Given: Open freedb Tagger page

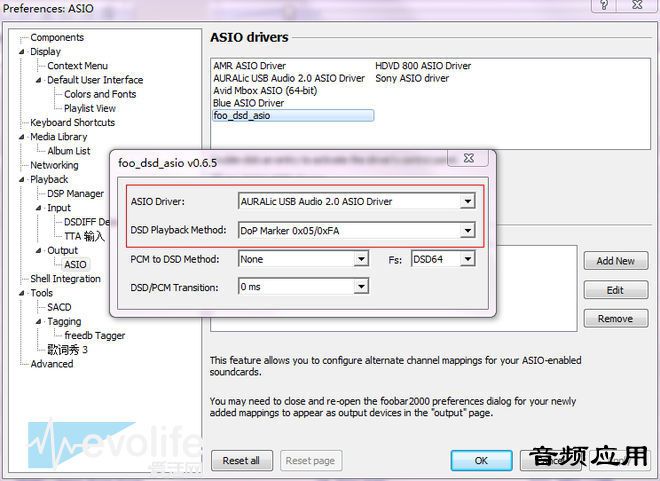Looking at the screenshot, I should [95, 335].
